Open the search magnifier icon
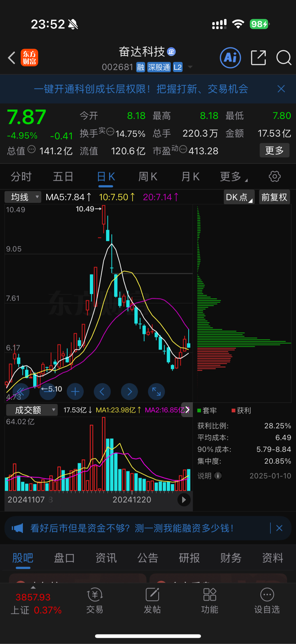296x644 pixels. [284, 58]
